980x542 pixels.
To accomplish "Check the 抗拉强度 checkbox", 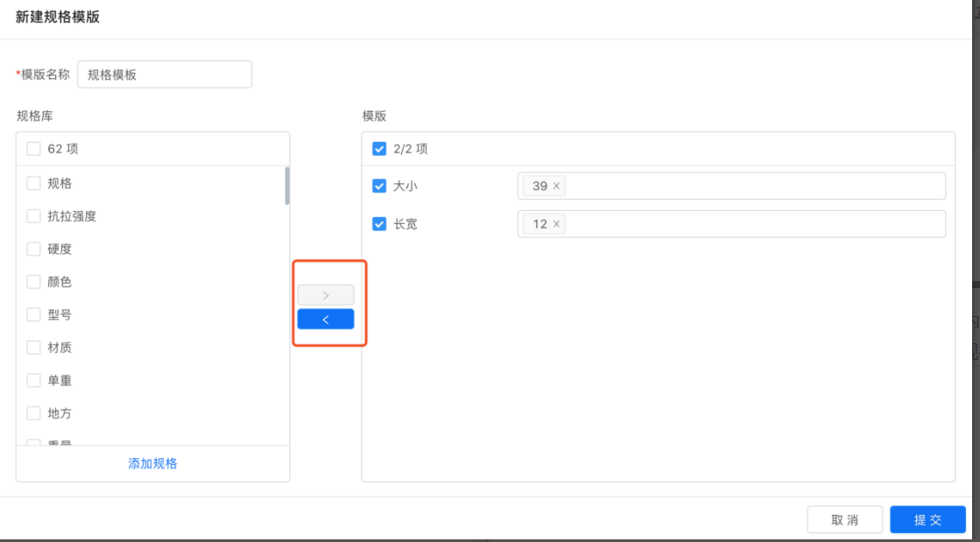I will point(34,216).
